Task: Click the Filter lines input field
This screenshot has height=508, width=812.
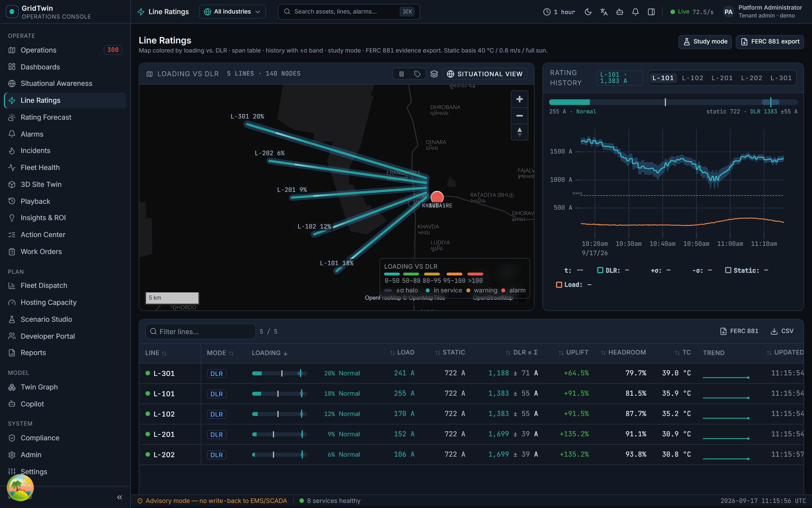Action: click(201, 332)
